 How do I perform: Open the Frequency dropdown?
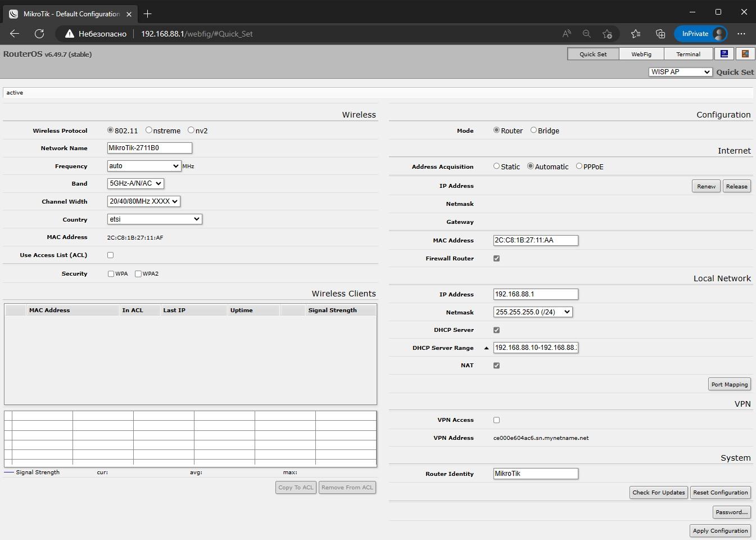pos(144,166)
